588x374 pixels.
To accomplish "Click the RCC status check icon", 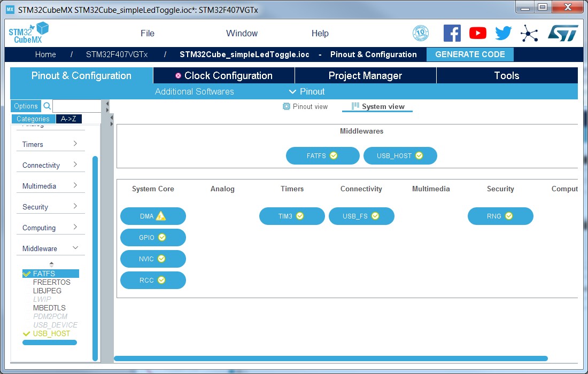I will coord(161,280).
